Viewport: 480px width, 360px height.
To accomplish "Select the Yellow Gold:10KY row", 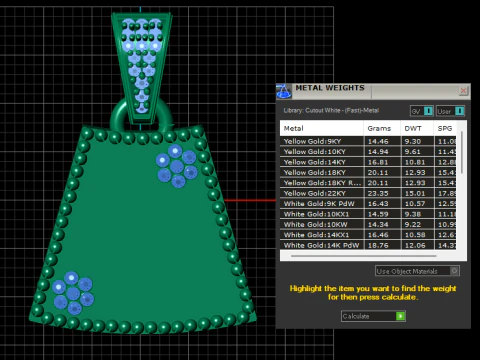I will [x=368, y=152].
